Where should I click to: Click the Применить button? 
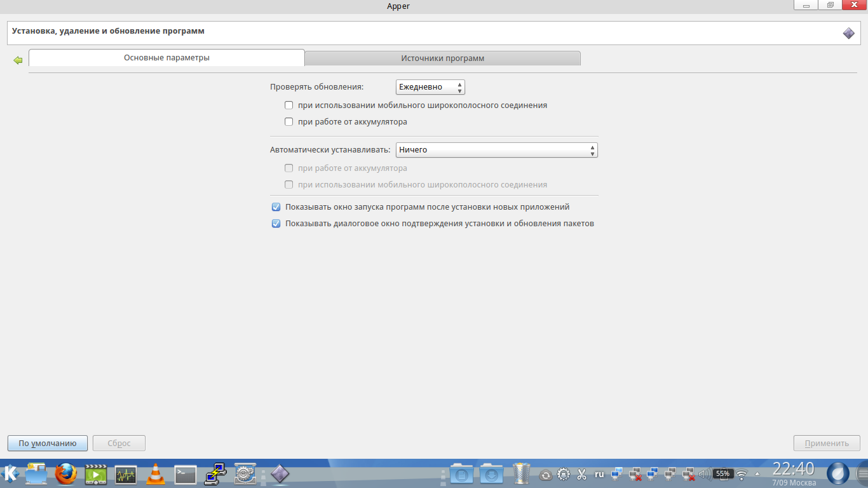827,444
